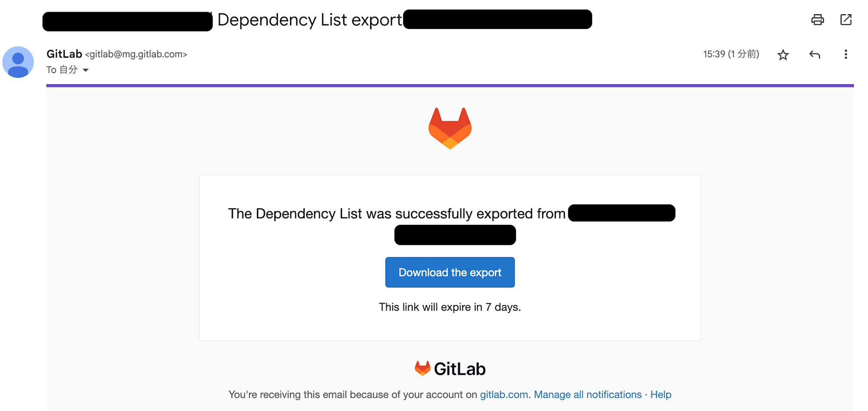The width and height of the screenshot is (868, 411).
Task: Click the small footer GitLab fox icon
Action: coord(422,368)
